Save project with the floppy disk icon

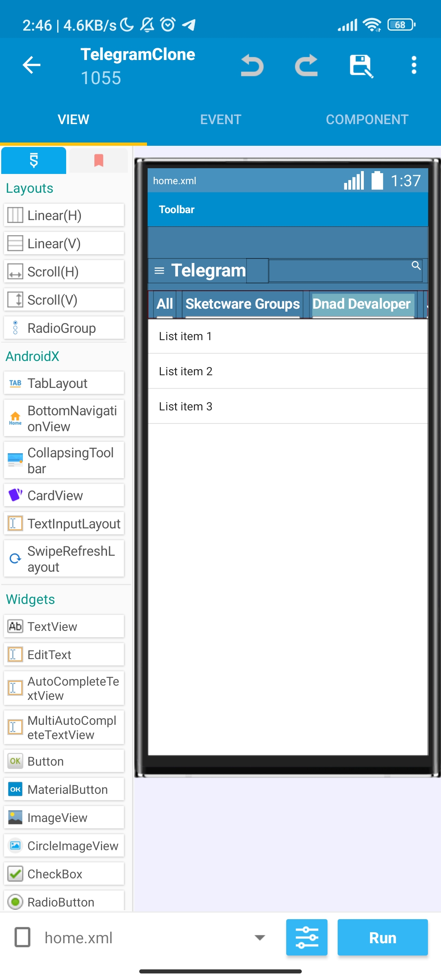[361, 66]
